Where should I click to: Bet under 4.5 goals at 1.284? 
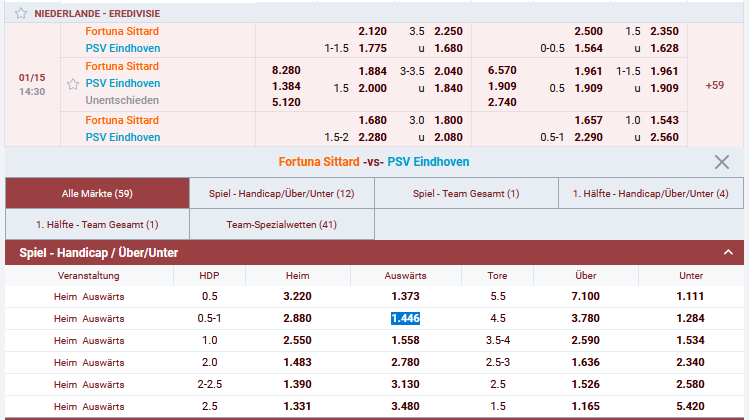coord(690,318)
